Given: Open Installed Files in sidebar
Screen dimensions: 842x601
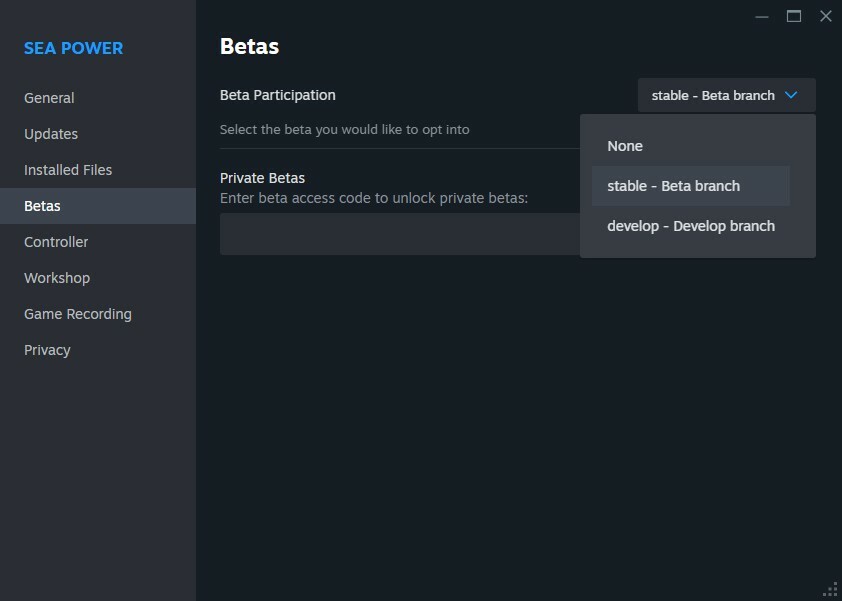Looking at the screenshot, I should 68,170.
